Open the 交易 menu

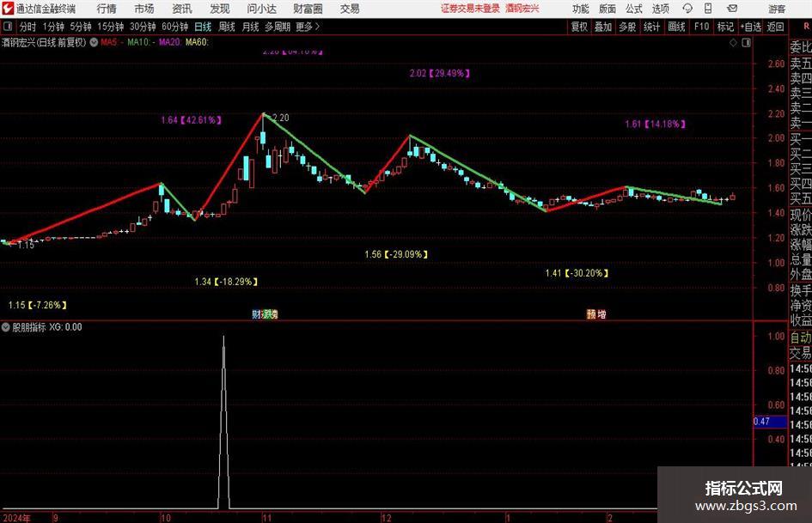[x=350, y=9]
